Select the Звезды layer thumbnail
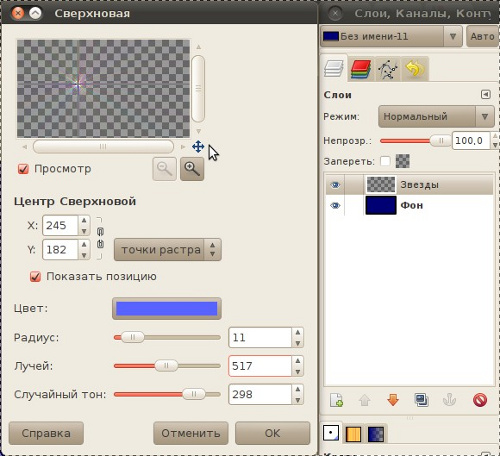This screenshot has width=500, height=456. coord(381,185)
